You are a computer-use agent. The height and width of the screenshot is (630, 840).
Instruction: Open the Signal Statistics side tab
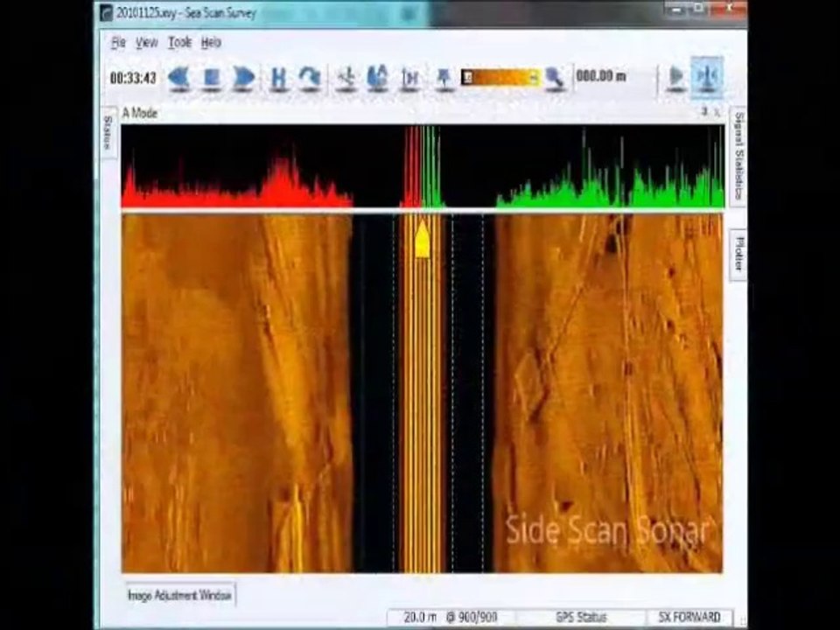(x=739, y=156)
